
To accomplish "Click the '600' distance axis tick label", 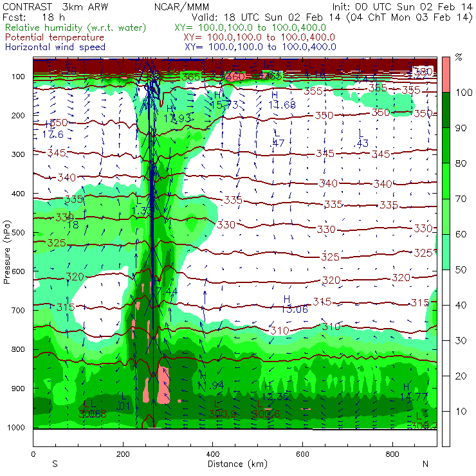I will pyautogui.click(x=302, y=454).
